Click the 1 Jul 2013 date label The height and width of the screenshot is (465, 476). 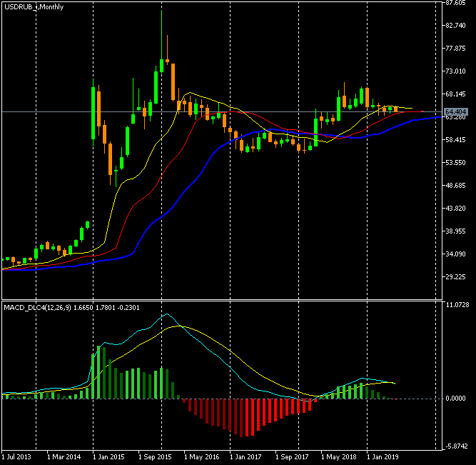(16, 457)
